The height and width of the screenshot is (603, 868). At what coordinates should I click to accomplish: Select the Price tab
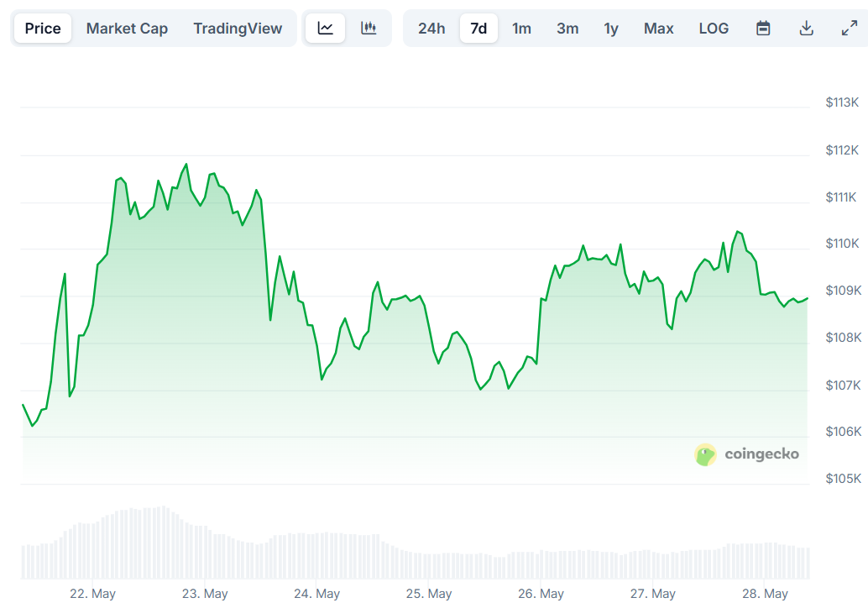pos(43,29)
